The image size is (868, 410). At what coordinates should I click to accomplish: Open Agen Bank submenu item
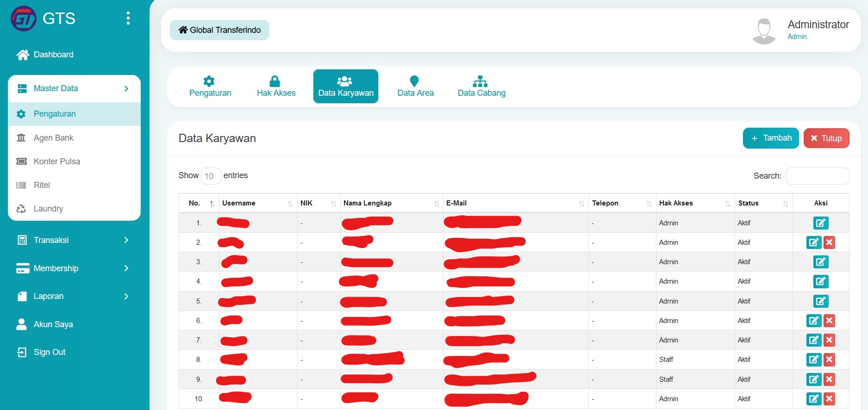(x=74, y=138)
